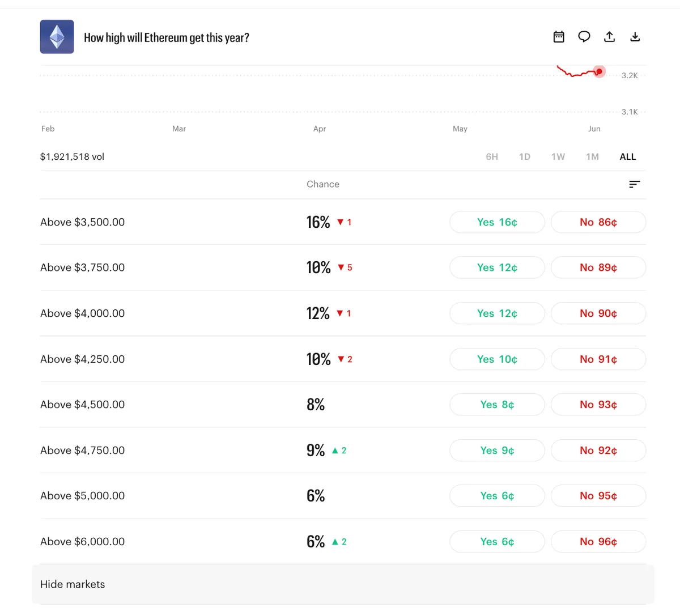Click the red chart endpoint marker
This screenshot has width=680, height=616.
pyautogui.click(x=599, y=71)
